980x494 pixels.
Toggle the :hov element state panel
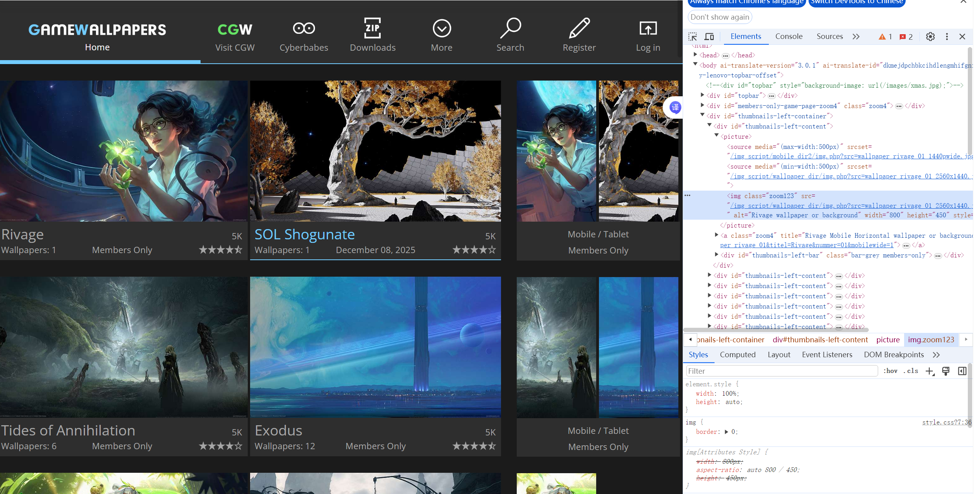[x=890, y=371]
